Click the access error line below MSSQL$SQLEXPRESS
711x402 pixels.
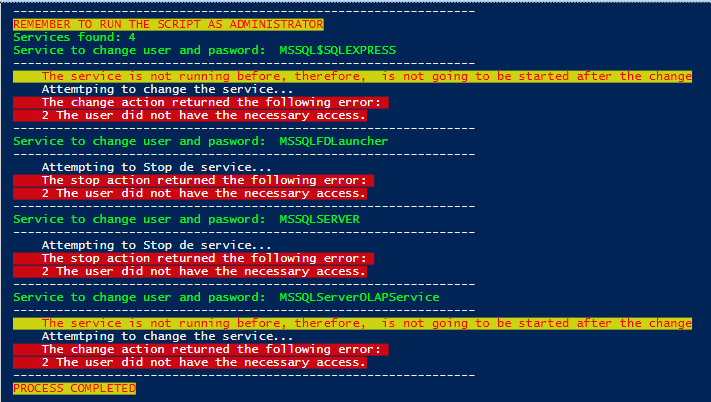(x=190, y=116)
